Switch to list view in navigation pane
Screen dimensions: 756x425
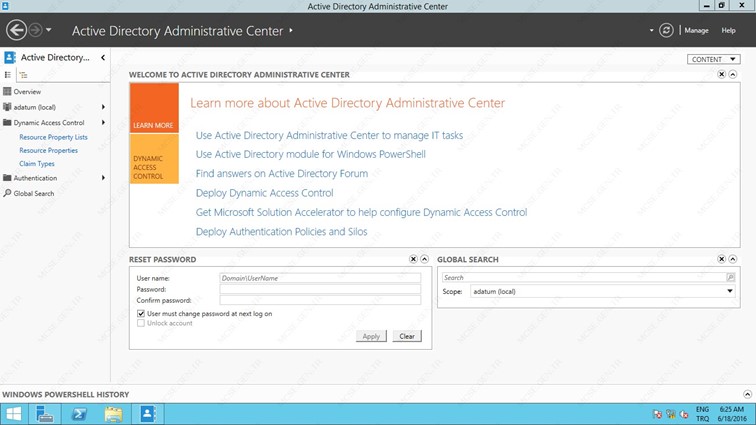coord(8,75)
